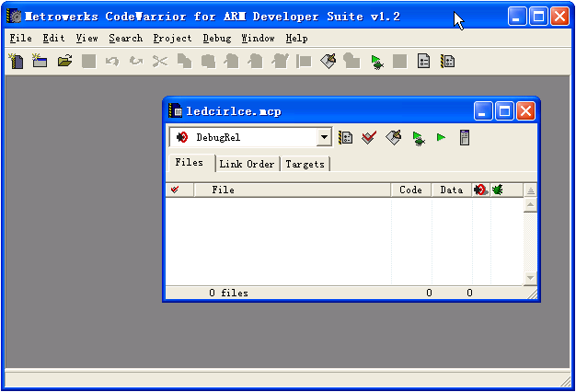Expand the DebugRel target dropdown

click(x=324, y=138)
